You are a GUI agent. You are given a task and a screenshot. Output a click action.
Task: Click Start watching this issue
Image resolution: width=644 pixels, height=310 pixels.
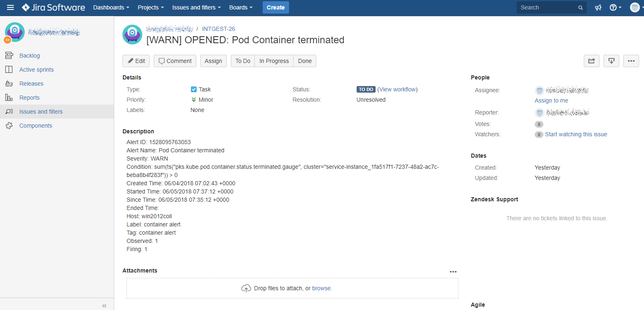click(x=576, y=134)
